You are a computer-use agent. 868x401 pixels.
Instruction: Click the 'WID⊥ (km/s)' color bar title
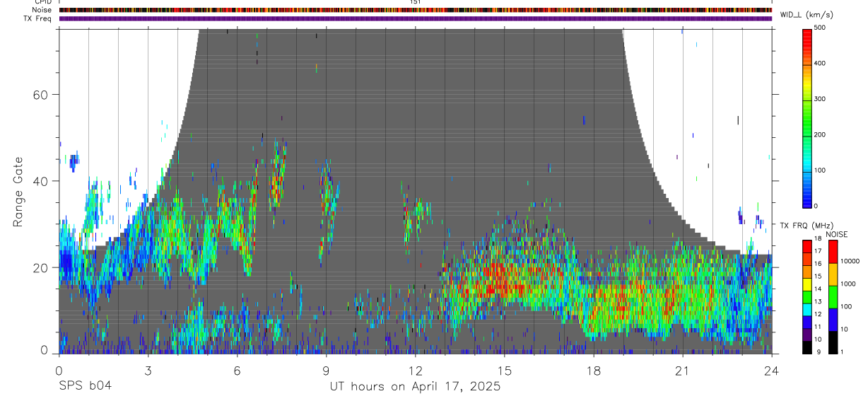[806, 15]
